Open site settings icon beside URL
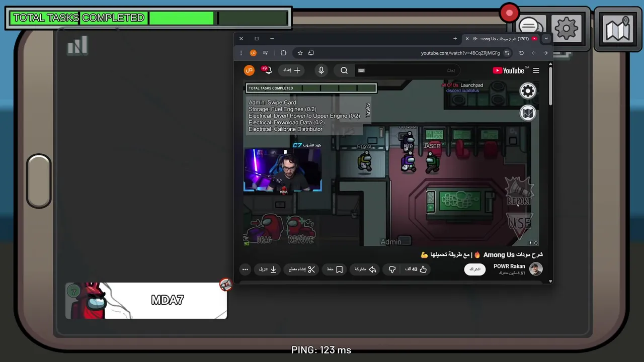Image resolution: width=644 pixels, height=362 pixels. coord(507,53)
